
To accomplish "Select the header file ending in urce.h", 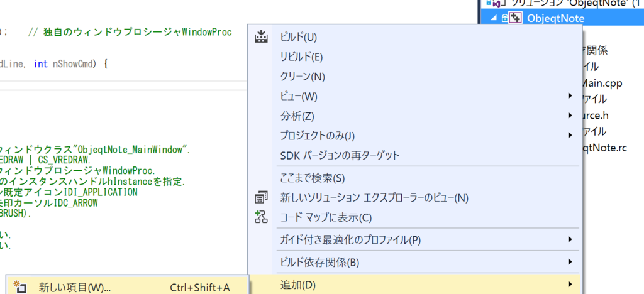I will tap(595, 116).
